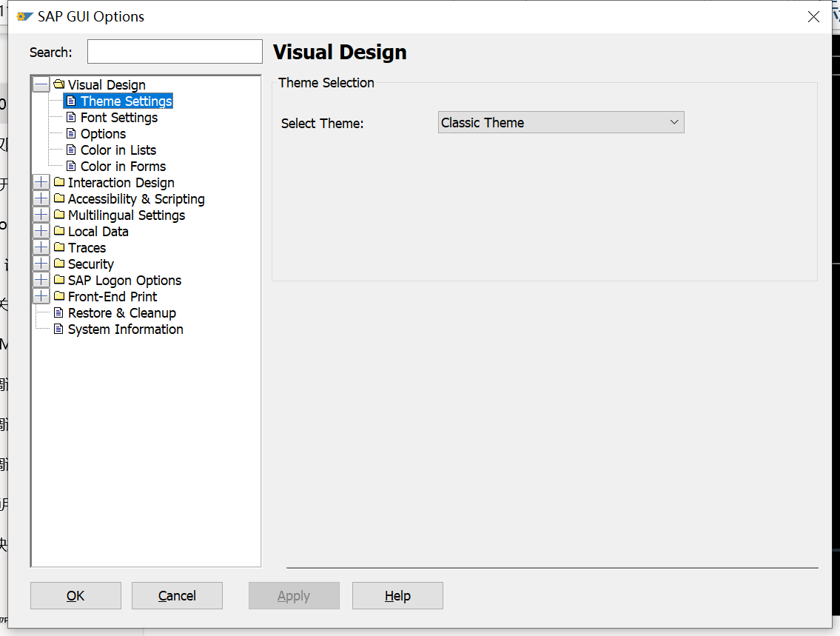Open System Information entry
This screenshot has width=840, height=636.
[x=125, y=329]
